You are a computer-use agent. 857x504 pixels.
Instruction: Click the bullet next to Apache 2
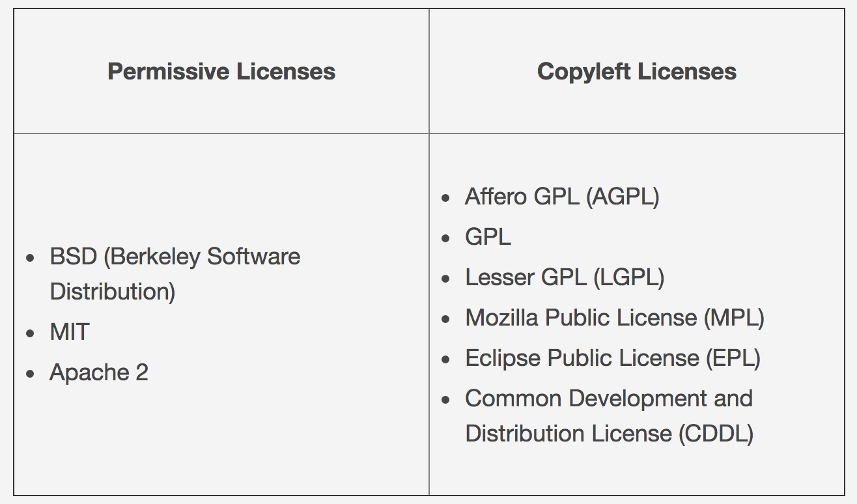[x=31, y=374]
